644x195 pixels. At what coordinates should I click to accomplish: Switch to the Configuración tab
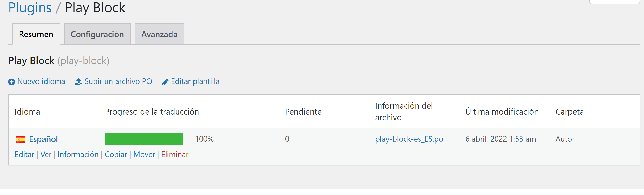tap(97, 34)
